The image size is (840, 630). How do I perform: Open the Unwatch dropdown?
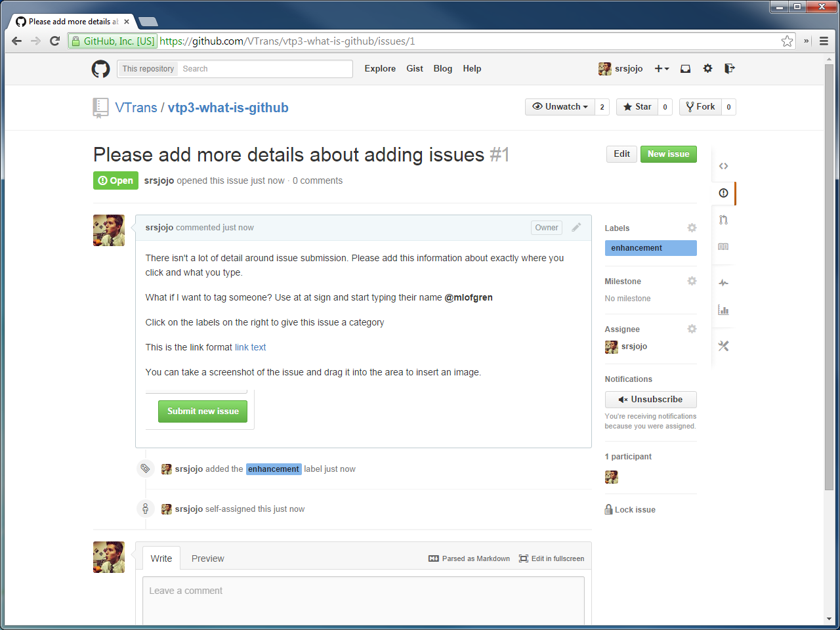click(560, 107)
